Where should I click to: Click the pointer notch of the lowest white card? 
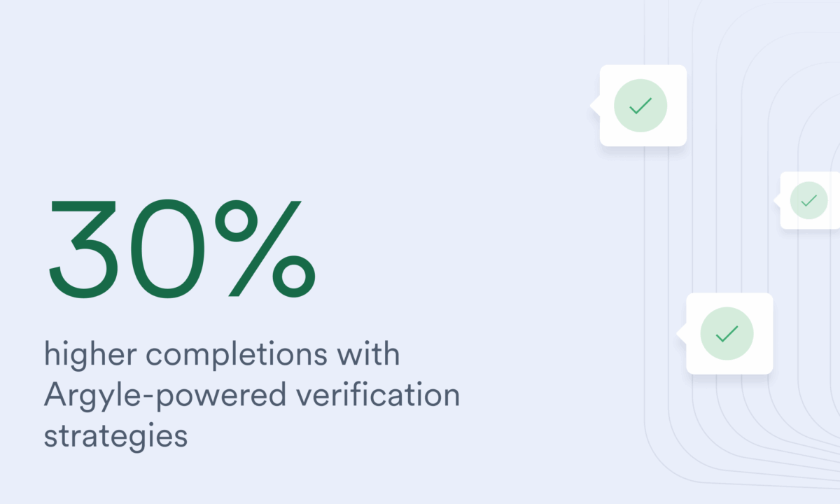(x=681, y=334)
